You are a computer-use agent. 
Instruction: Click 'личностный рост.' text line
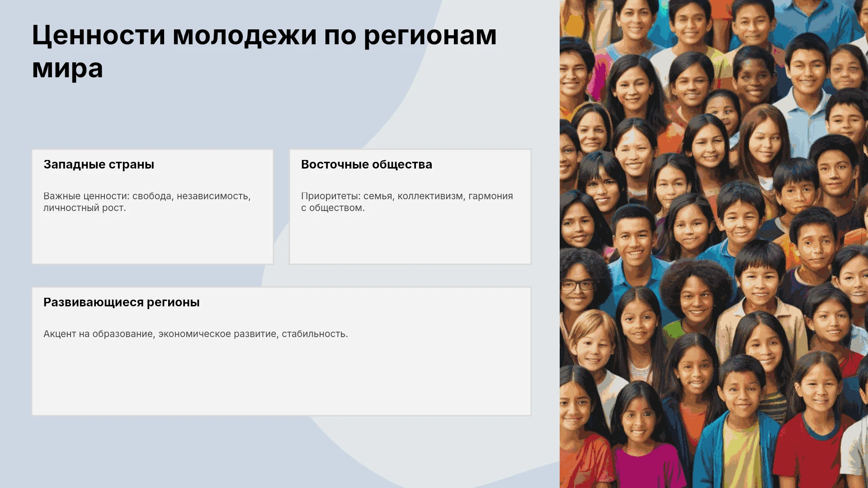(x=85, y=208)
